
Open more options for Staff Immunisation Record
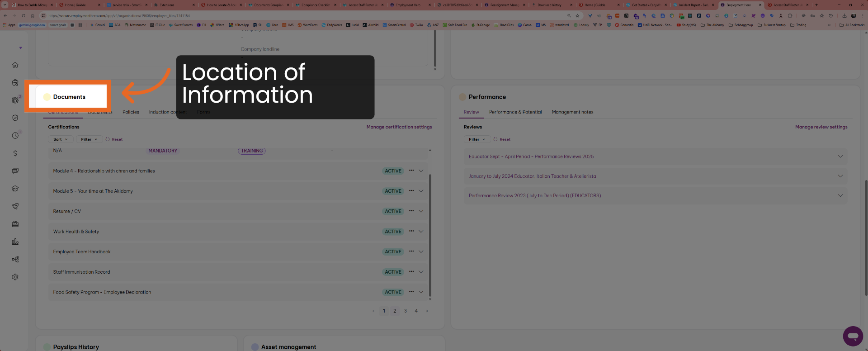coord(411,271)
